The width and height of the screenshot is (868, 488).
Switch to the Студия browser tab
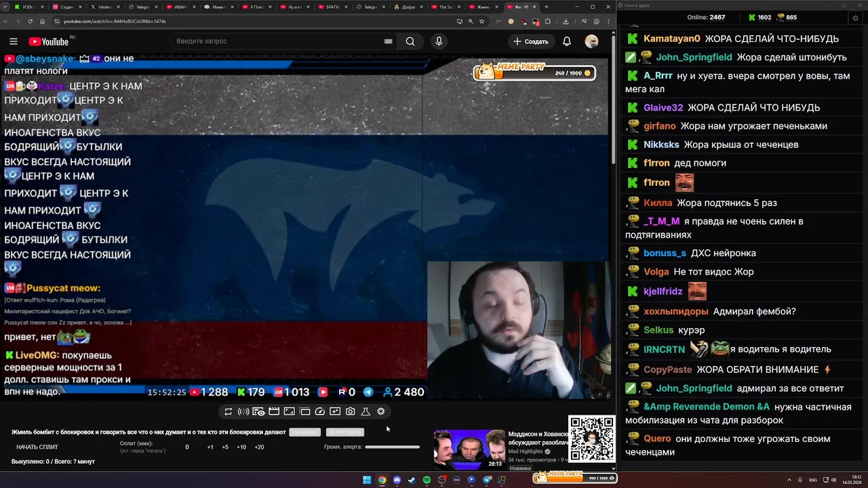tap(66, 7)
